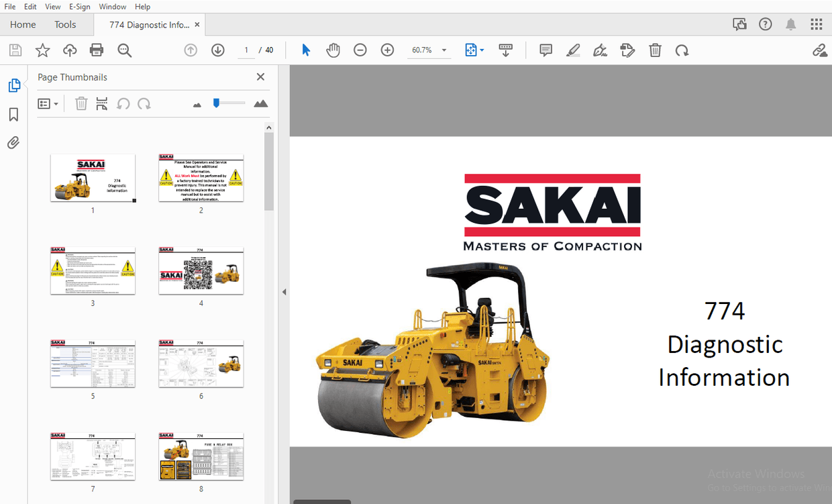Expand fit page options dropdown arrow
The width and height of the screenshot is (832, 504).
point(482,50)
